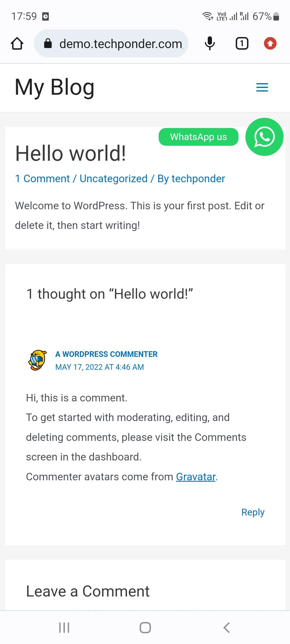Open the site's hamburger navigation menu
The height and width of the screenshot is (644, 290).
(262, 87)
